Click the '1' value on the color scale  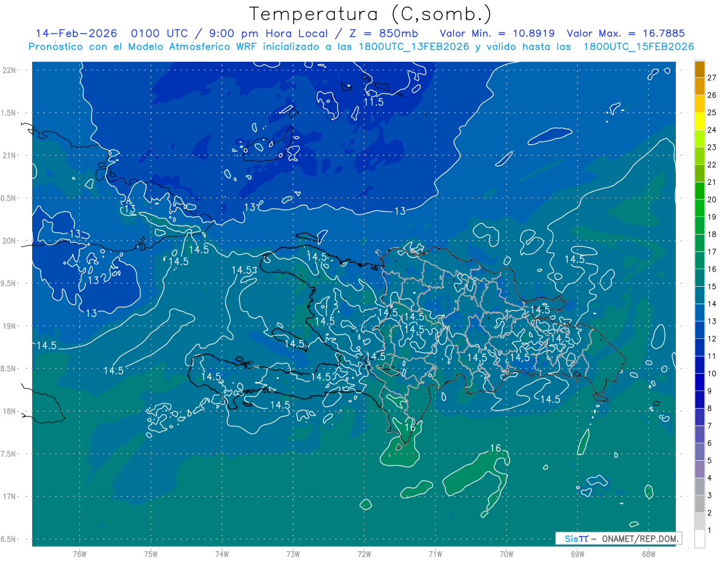click(x=710, y=530)
